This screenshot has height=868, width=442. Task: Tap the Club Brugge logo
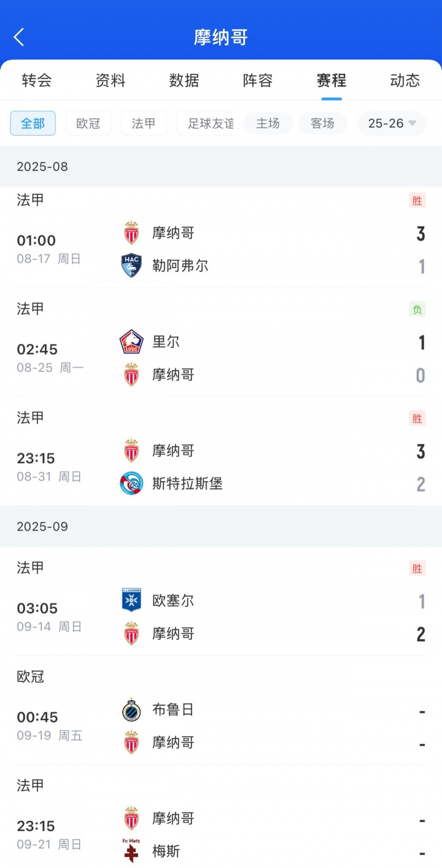click(x=131, y=710)
